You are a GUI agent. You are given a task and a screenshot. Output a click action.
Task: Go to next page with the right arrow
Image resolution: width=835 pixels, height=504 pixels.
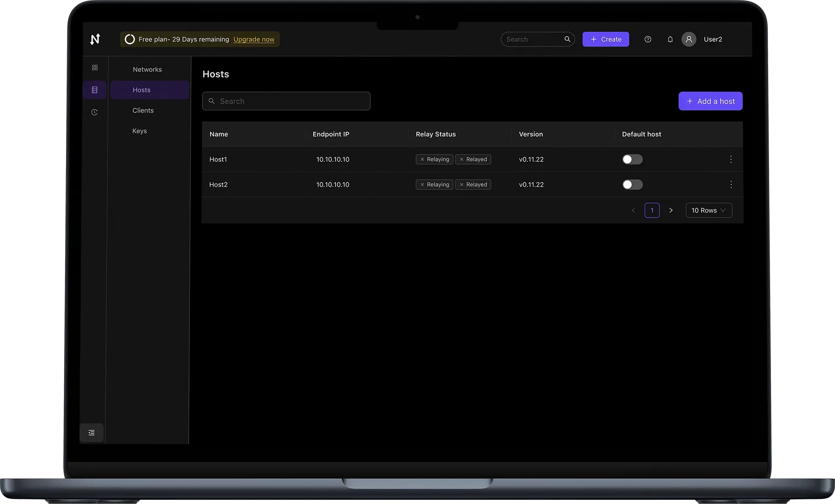[x=671, y=210]
